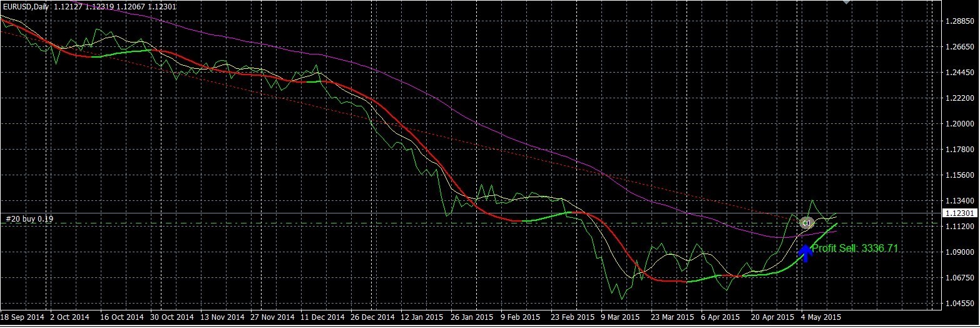This screenshot has height=328, width=980.
Task: Click the 23 Feb 2015 date label
Action: pos(573,317)
